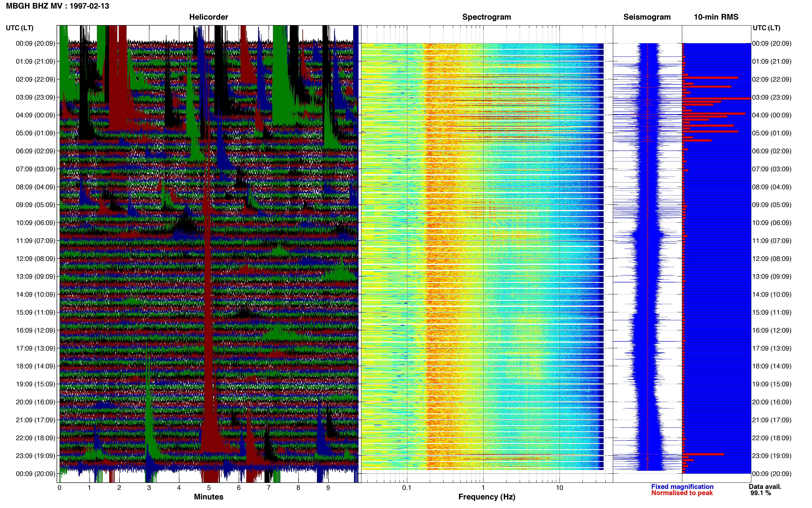The image size is (812, 508).
Task: Click the '10-min RMS' panel heading
Action: [x=716, y=17]
